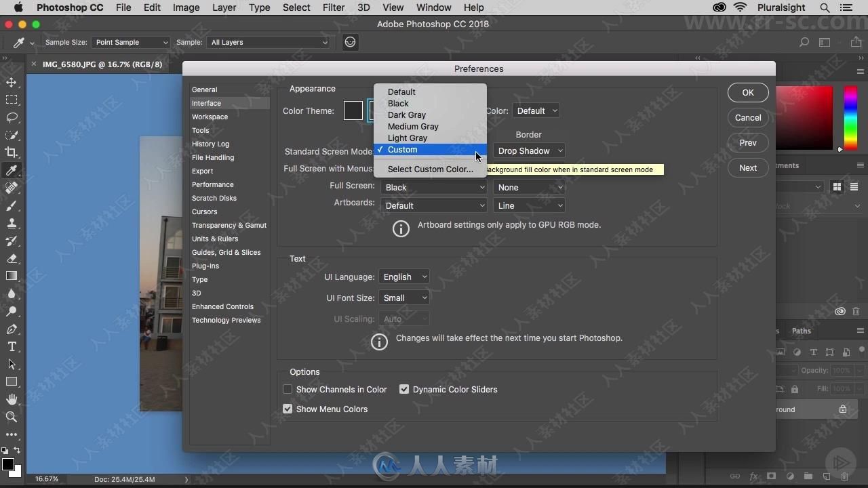Image resolution: width=868 pixels, height=488 pixels.
Task: Open the Full Screen border dropdown showing None
Action: [x=529, y=187]
